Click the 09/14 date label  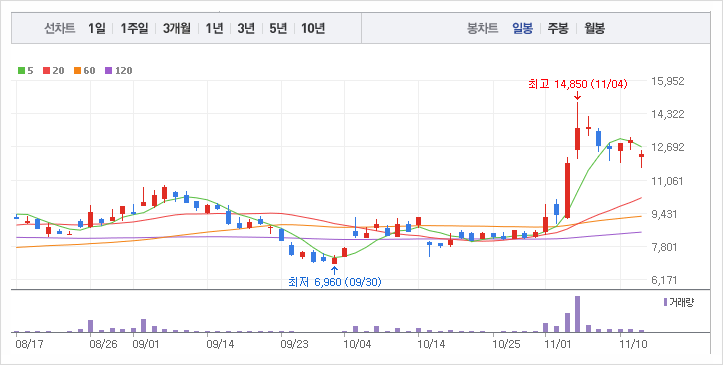click(220, 344)
